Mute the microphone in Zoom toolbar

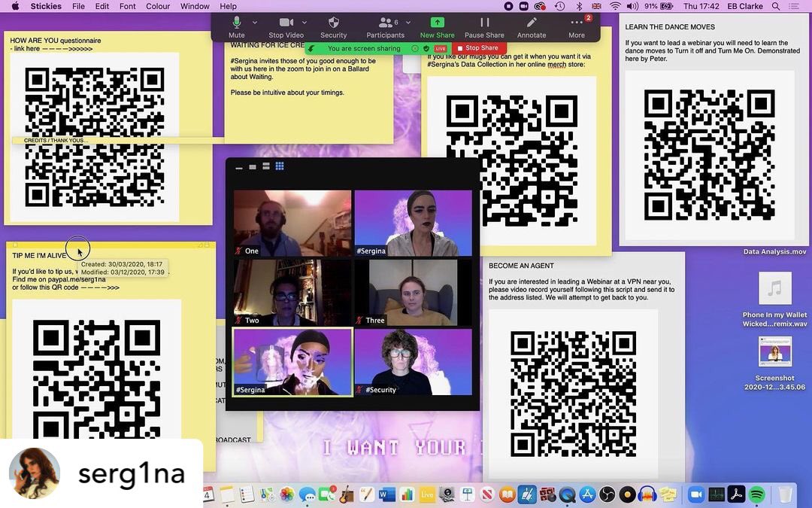(x=237, y=27)
